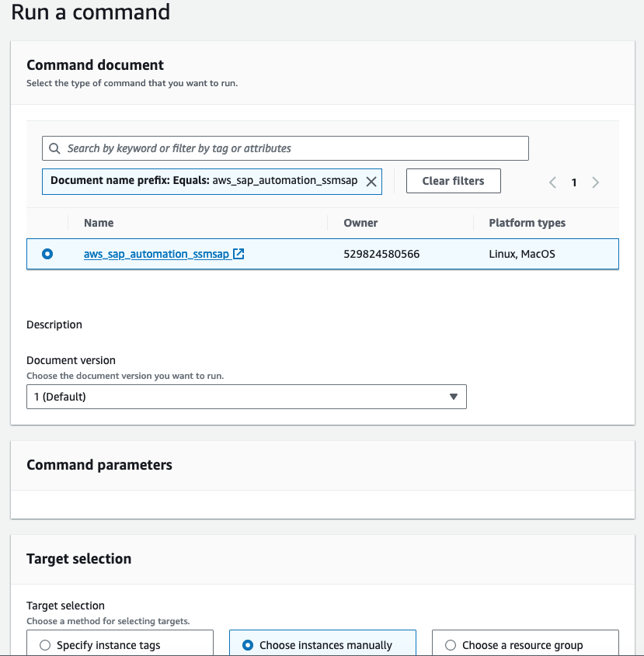Select the aws_sap_automation_ssmsap document radio button
The width and height of the screenshot is (644, 656).
(47, 254)
